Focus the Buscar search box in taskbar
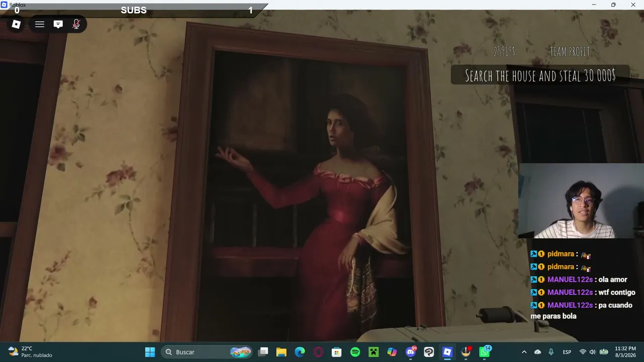Image resolution: width=644 pixels, height=362 pixels. (x=207, y=352)
